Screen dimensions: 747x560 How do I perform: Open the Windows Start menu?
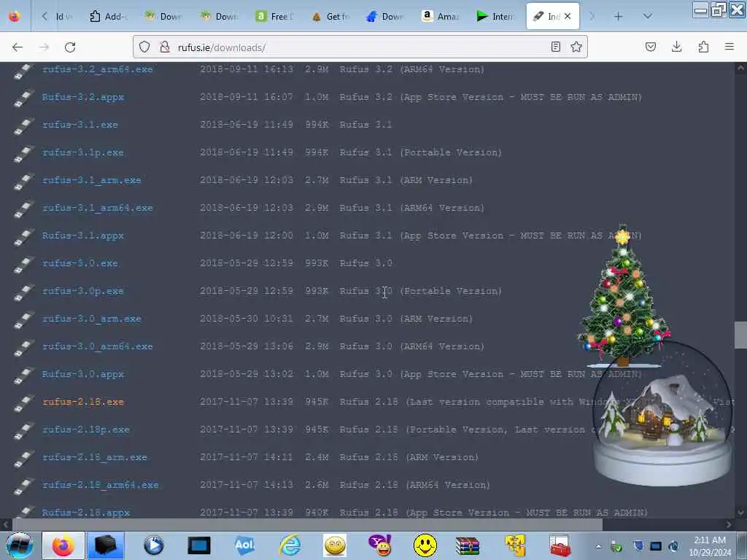click(x=19, y=545)
